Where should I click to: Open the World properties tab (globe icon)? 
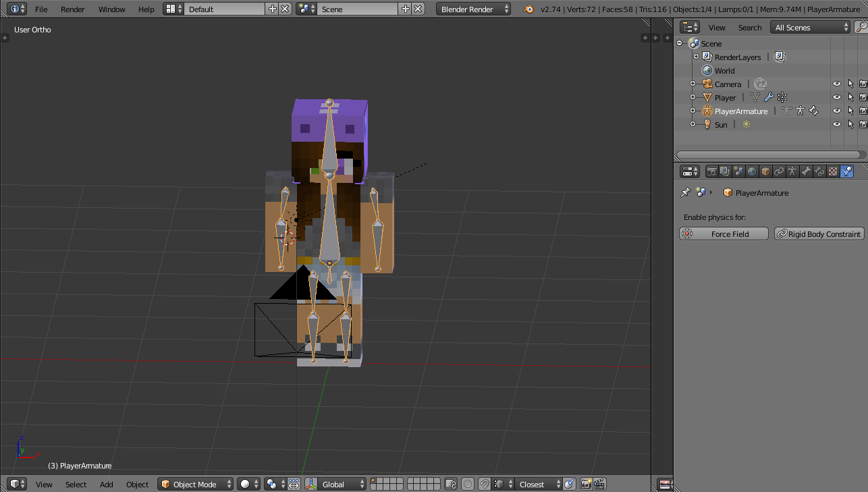click(752, 171)
